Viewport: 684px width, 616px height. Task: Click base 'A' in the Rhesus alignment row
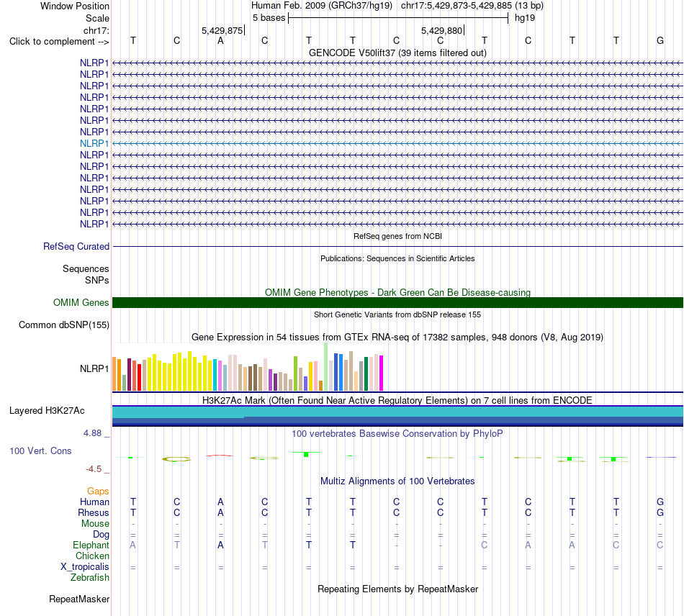click(x=221, y=512)
